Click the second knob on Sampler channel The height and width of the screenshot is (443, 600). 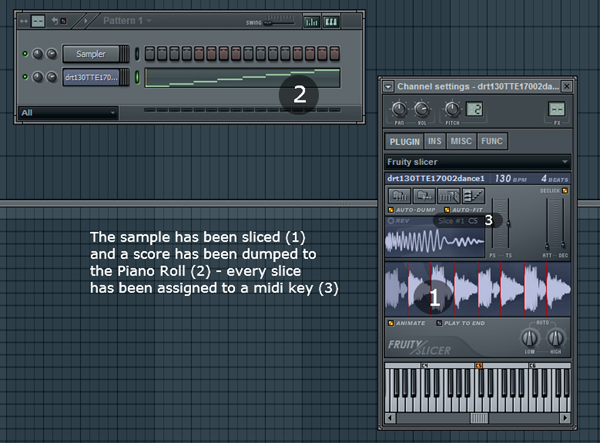coord(51,54)
